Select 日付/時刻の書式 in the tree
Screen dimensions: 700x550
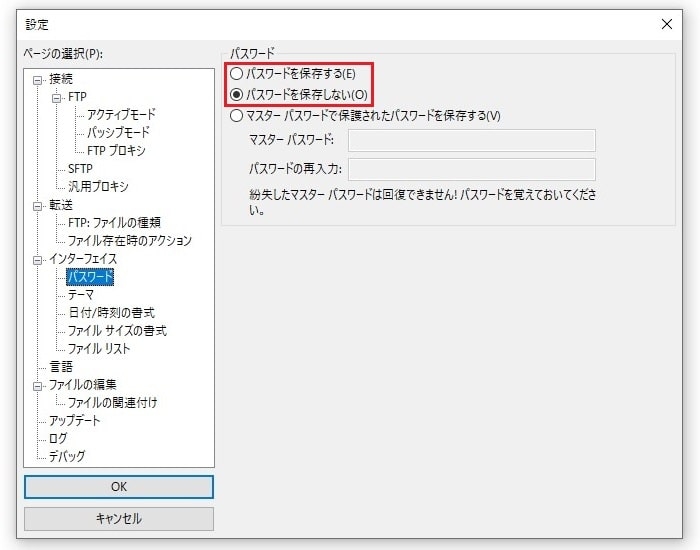tap(111, 313)
